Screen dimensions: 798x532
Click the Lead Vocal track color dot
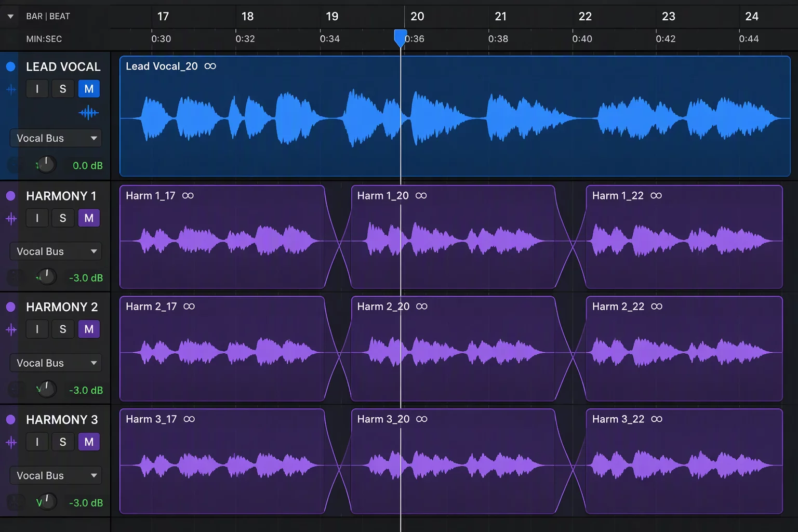pos(10,66)
